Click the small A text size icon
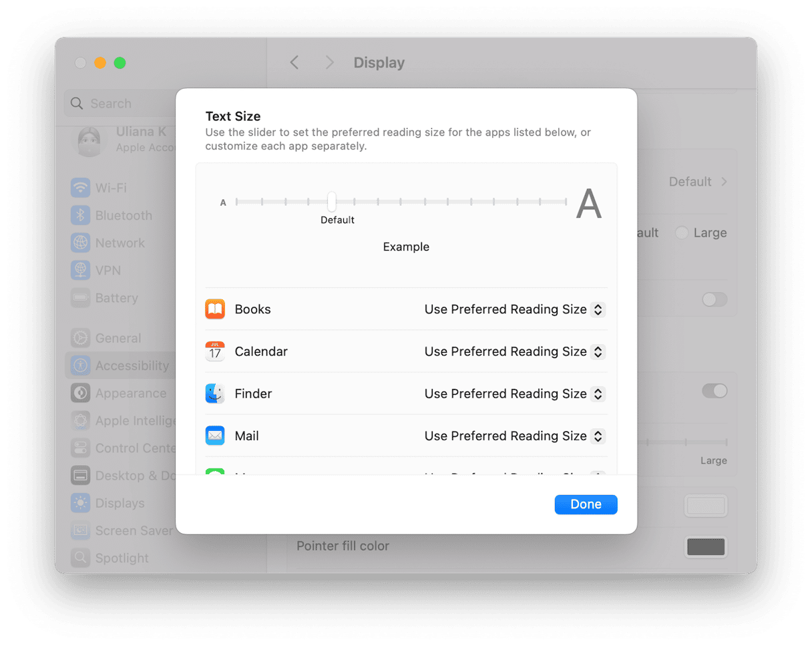The height and width of the screenshot is (646, 812). (224, 202)
